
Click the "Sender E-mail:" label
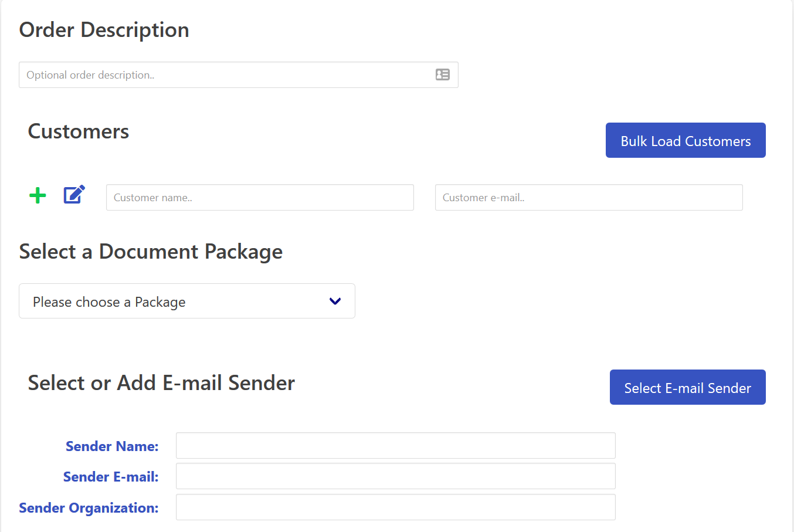pyautogui.click(x=111, y=477)
